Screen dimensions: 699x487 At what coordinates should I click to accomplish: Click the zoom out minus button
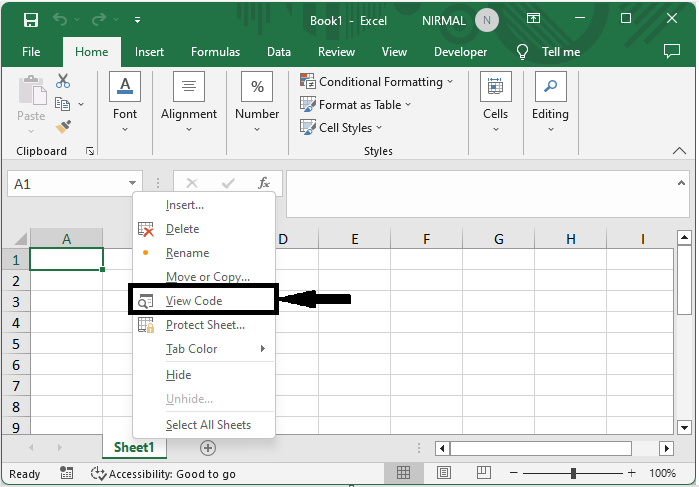(x=514, y=473)
